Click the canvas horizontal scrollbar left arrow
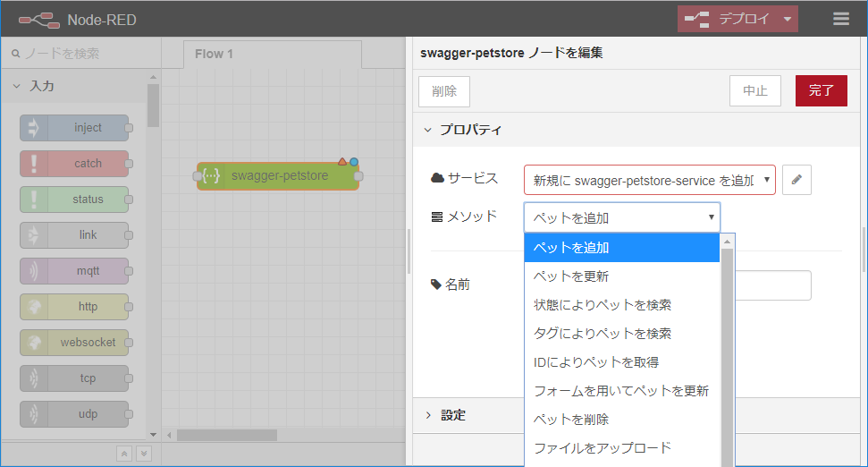Image resolution: width=868 pixels, height=467 pixels. point(169,436)
